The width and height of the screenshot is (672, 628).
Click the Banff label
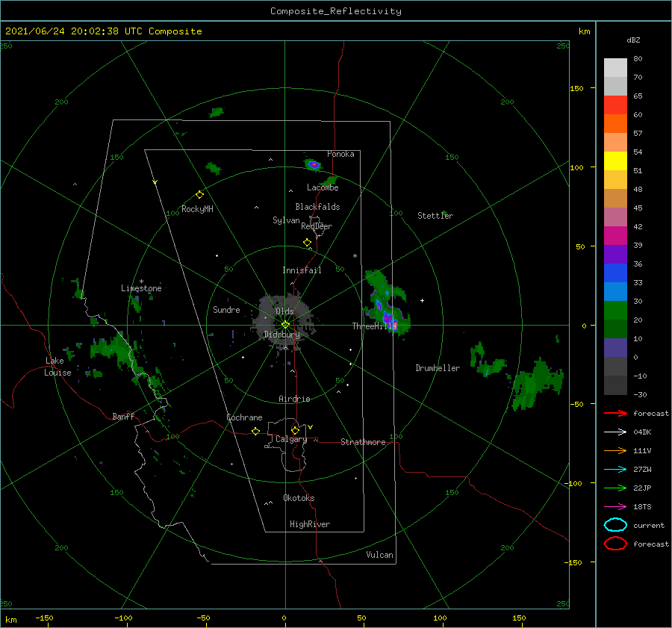pyautogui.click(x=123, y=416)
